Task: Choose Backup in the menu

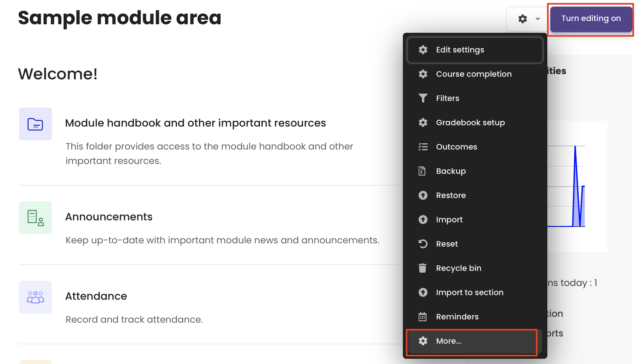Action: (475, 171)
